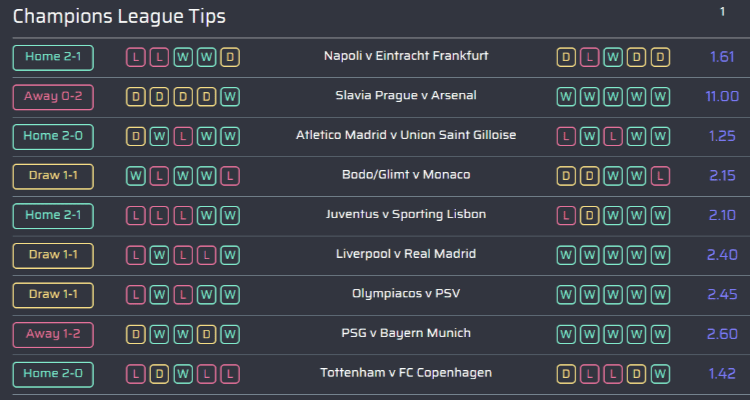
Task: Click the 11.00 odds value
Action: [x=722, y=97]
